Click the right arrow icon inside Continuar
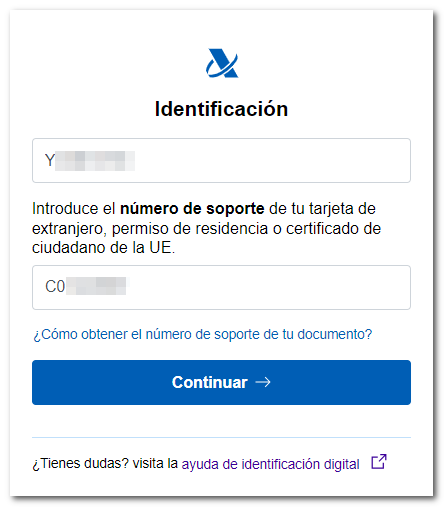Screen dimensions: 444x507 263,382
